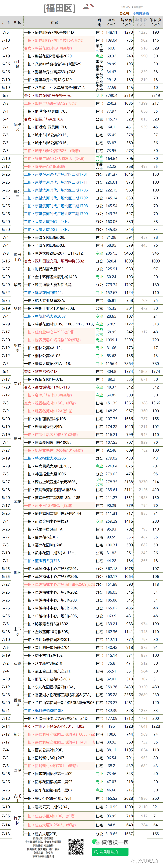Click the row 金中环商务大厦附楼1428
The image size is (163, 868).
[x=81, y=277]
